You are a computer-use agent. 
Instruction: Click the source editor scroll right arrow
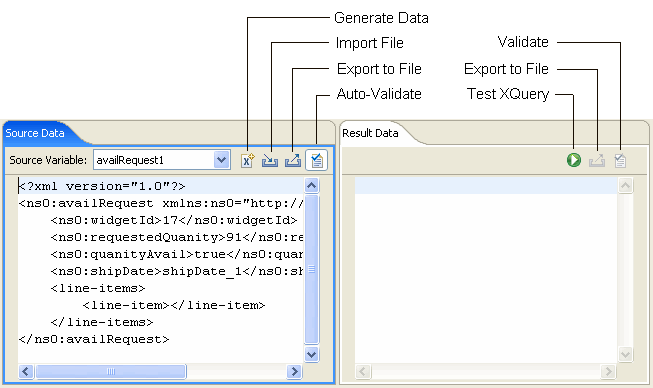tap(294, 371)
